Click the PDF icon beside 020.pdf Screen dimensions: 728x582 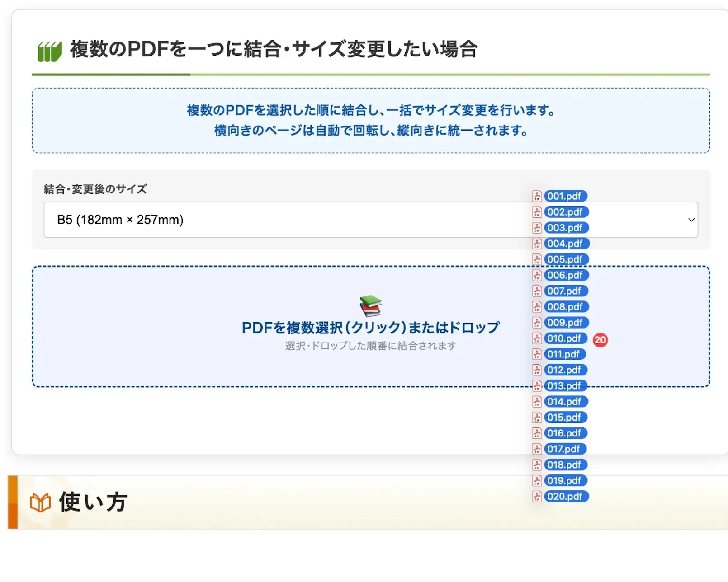pos(537,496)
